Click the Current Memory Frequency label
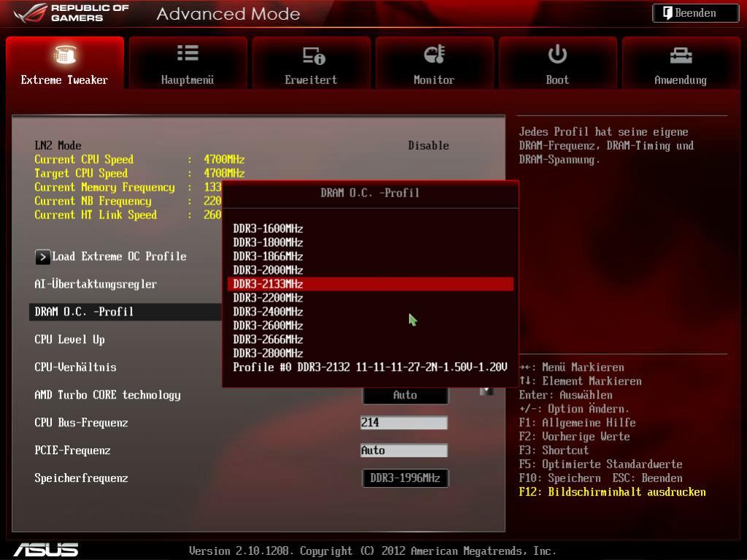Screen dimensions: 747x560 pyautogui.click(x=104, y=188)
